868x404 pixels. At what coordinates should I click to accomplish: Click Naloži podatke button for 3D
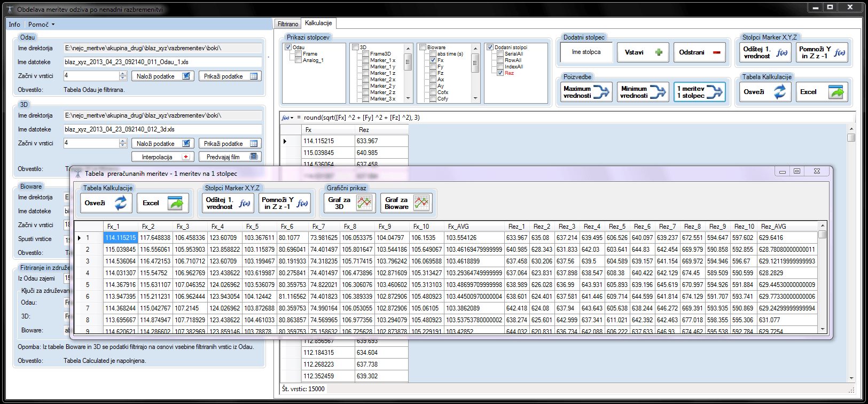[163, 143]
